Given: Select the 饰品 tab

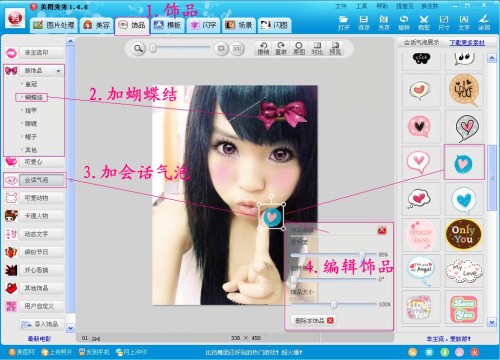Looking at the screenshot, I should click(132, 25).
